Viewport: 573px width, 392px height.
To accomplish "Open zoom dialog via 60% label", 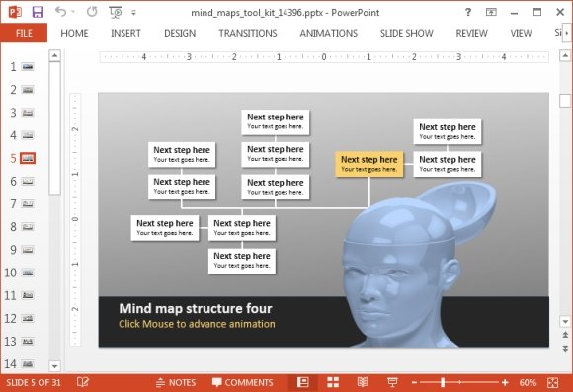I will [x=528, y=382].
